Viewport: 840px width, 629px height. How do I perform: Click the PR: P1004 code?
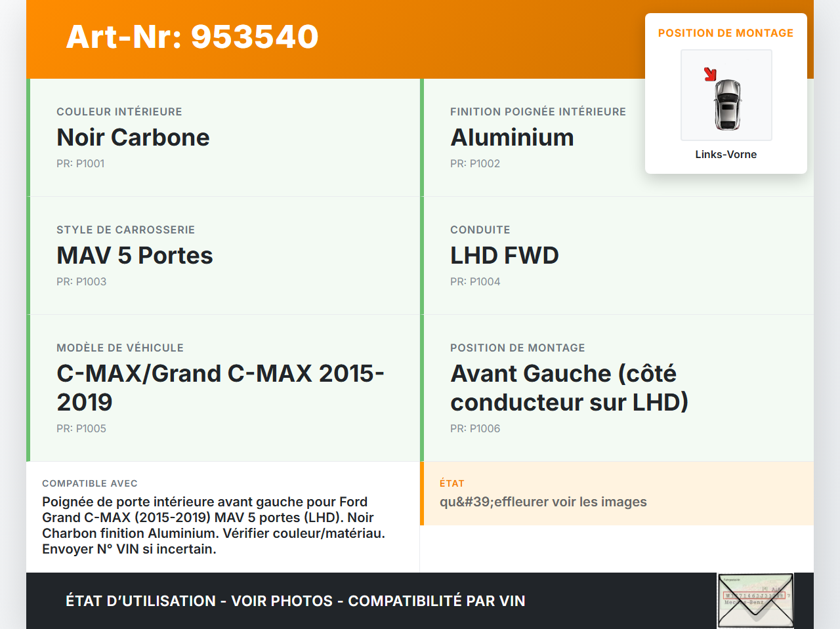tap(475, 281)
